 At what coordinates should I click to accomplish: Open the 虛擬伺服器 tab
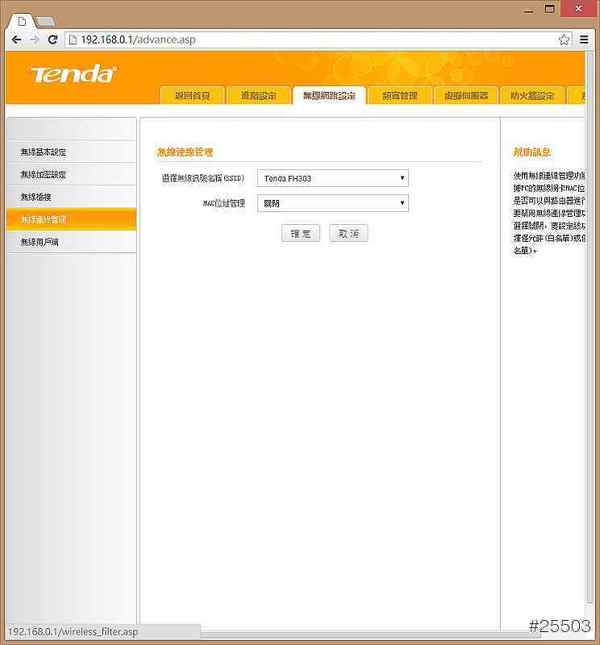[x=466, y=95]
